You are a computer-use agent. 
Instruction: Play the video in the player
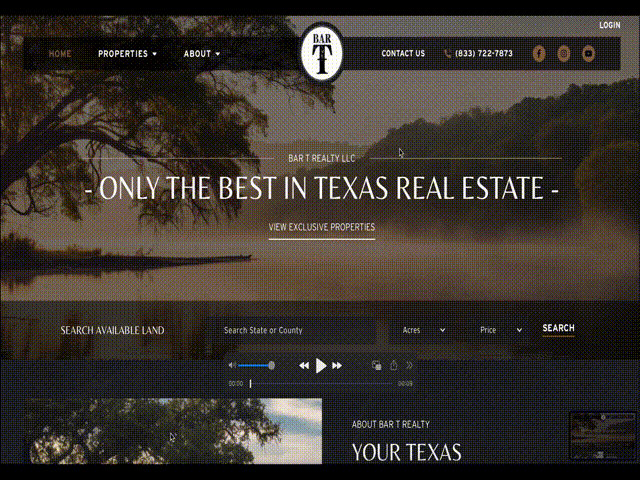(x=321, y=366)
